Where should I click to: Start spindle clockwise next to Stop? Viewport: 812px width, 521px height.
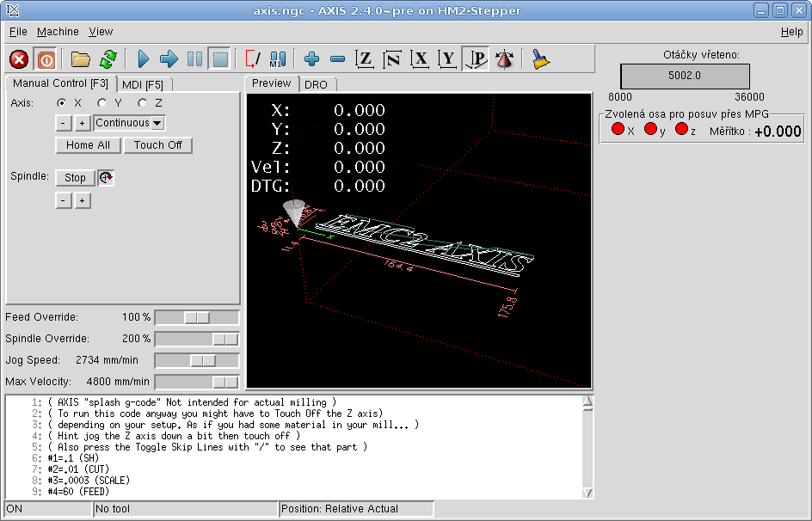pos(106,178)
